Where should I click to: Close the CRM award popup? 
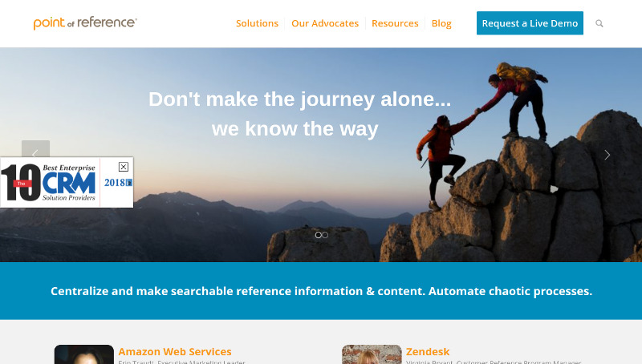tap(124, 167)
